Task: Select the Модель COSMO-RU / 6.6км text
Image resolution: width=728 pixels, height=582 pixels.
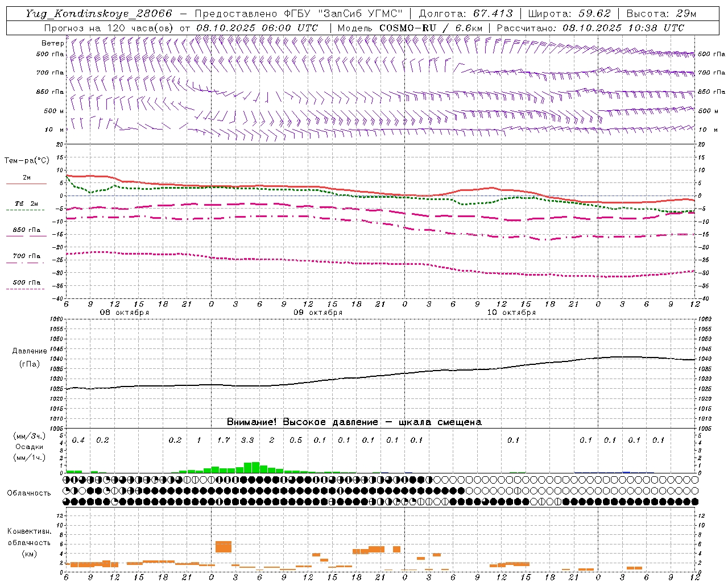Action: point(410,27)
